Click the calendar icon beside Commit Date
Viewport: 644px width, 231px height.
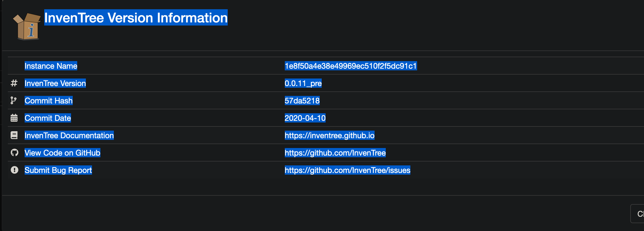(x=14, y=118)
